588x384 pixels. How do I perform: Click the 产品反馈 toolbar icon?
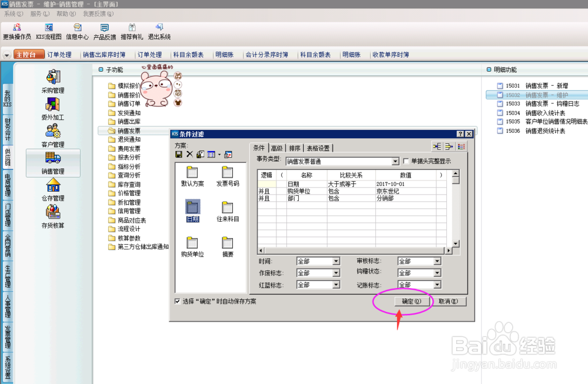pos(105,32)
